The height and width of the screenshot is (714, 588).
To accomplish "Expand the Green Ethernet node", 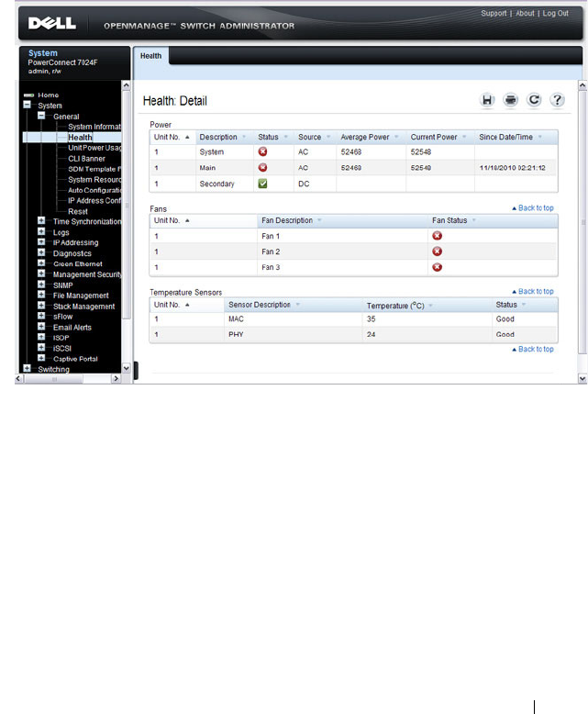I will [x=41, y=263].
